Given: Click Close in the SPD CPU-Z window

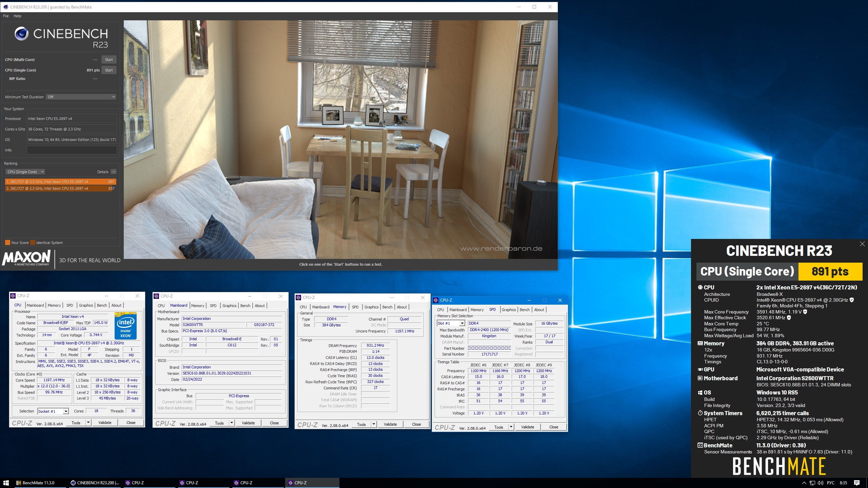Looking at the screenshot, I should [554, 427].
